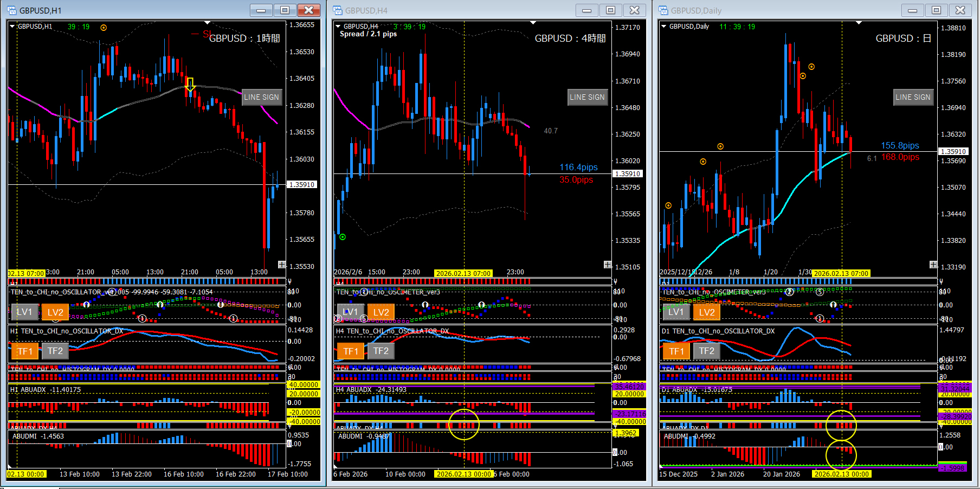Click the 1.35910 price label in the H4 chart
Screen dimensions: 980x489
click(x=628, y=173)
